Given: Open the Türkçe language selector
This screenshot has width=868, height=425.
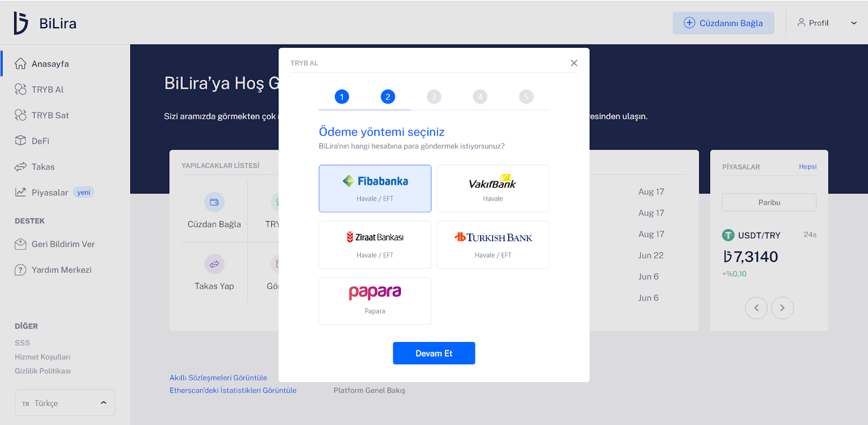Looking at the screenshot, I should (x=65, y=403).
